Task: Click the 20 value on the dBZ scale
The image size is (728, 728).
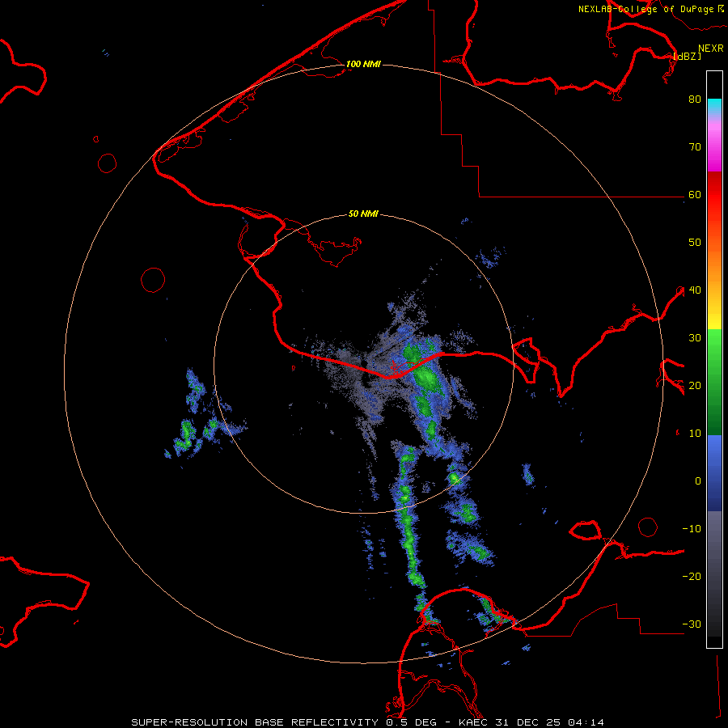Action: coord(695,386)
